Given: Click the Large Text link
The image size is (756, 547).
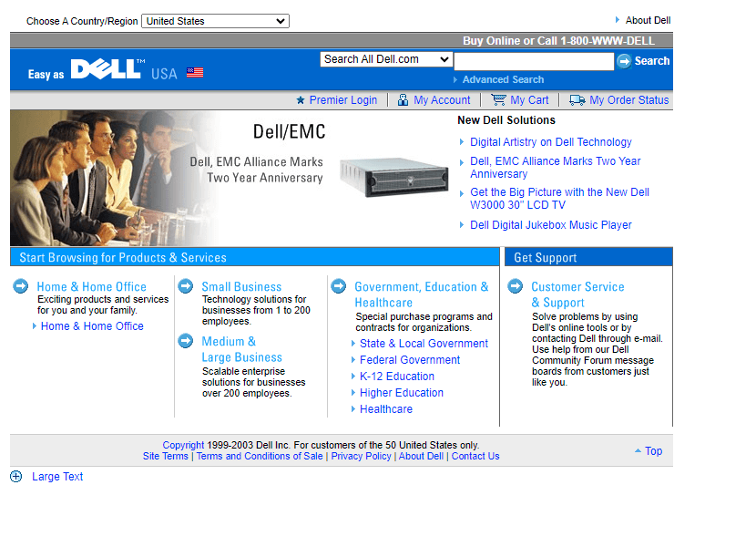Looking at the screenshot, I should [57, 477].
